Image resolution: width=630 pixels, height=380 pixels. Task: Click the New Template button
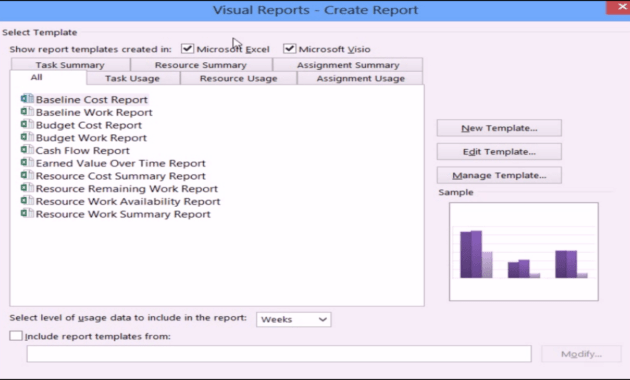[499, 128]
